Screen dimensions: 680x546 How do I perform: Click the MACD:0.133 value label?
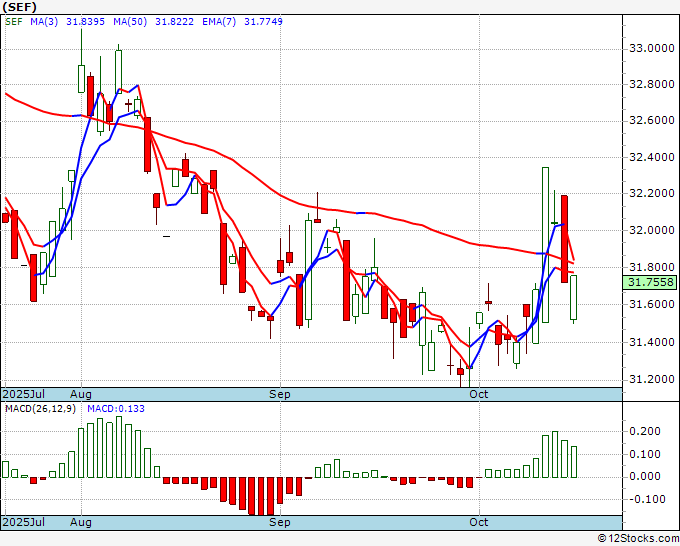(116, 409)
